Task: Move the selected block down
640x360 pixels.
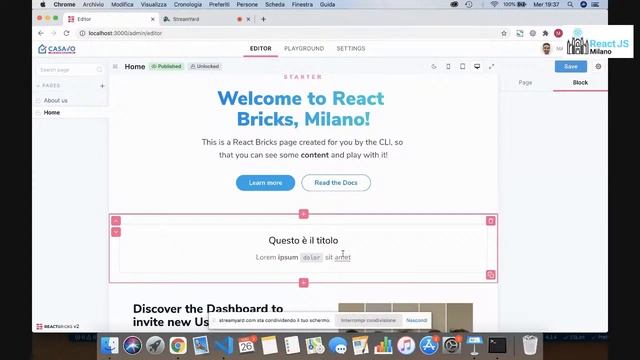Action: [x=116, y=232]
